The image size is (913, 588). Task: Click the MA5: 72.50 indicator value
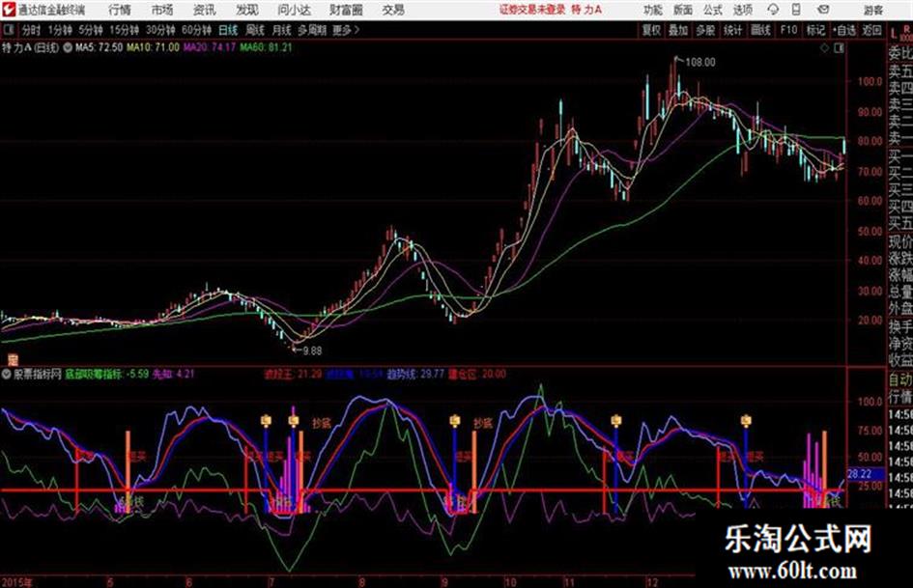point(99,47)
